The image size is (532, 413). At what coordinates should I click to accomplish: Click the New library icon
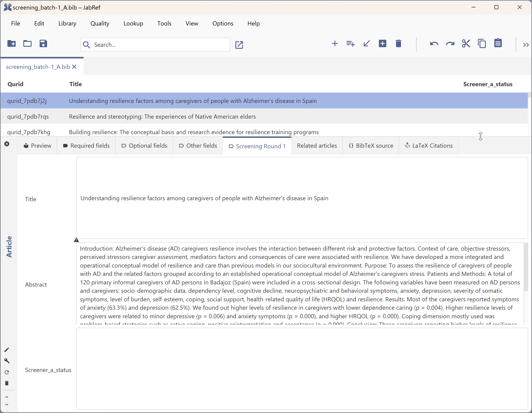(x=12, y=44)
